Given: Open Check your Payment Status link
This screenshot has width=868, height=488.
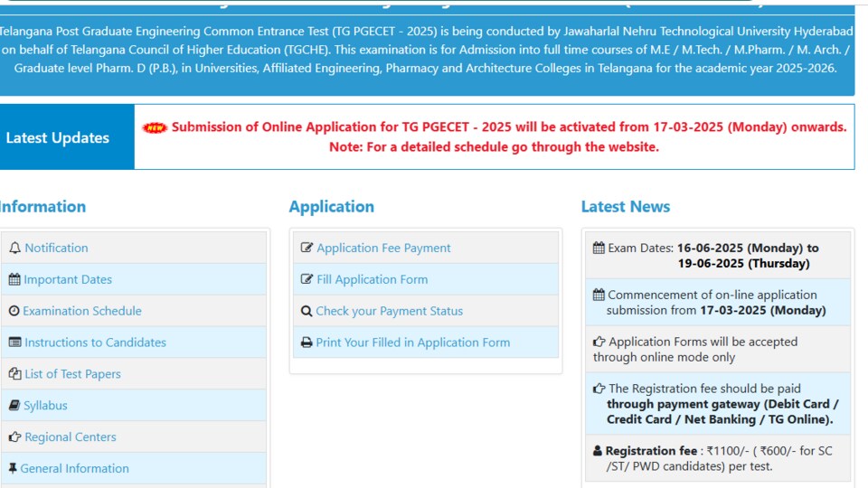Looking at the screenshot, I should [x=389, y=311].
